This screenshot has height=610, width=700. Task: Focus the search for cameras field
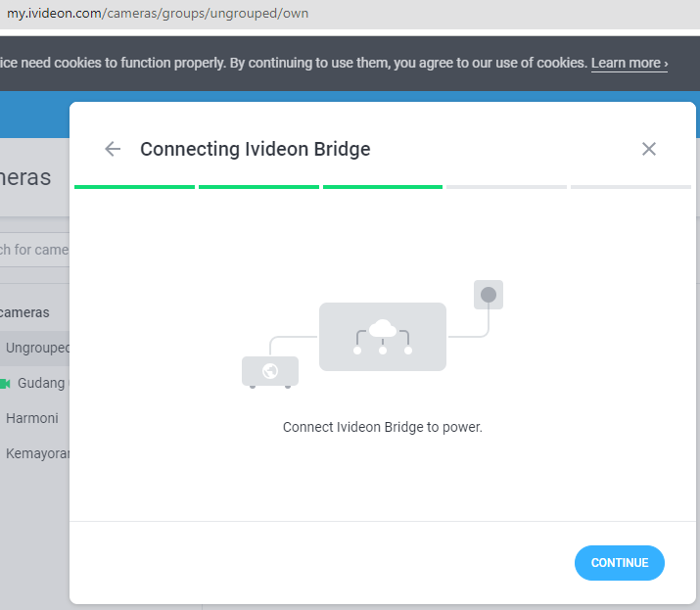[x=34, y=250]
